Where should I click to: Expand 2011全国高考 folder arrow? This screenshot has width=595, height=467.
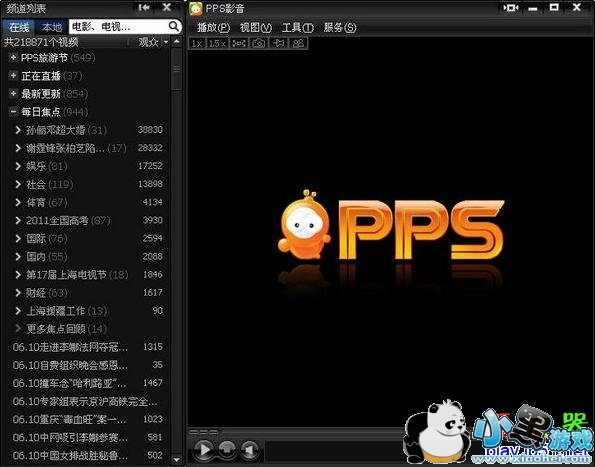18,220
